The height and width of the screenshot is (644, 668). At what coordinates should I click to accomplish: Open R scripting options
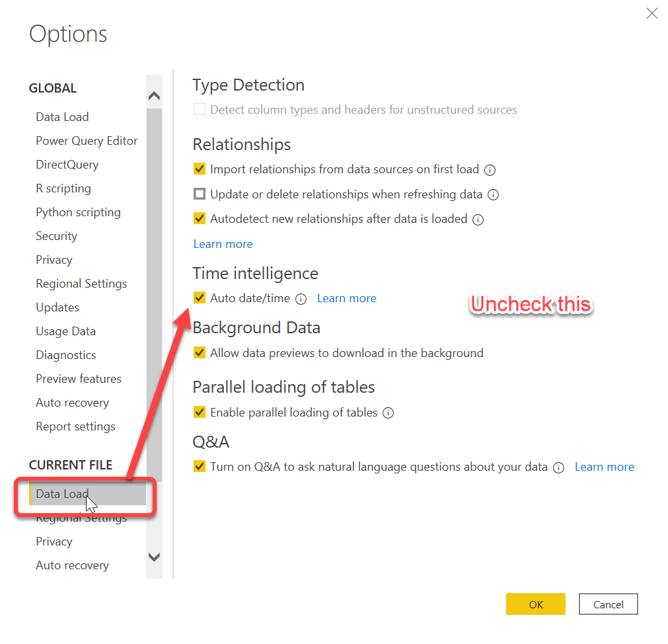[x=63, y=188]
